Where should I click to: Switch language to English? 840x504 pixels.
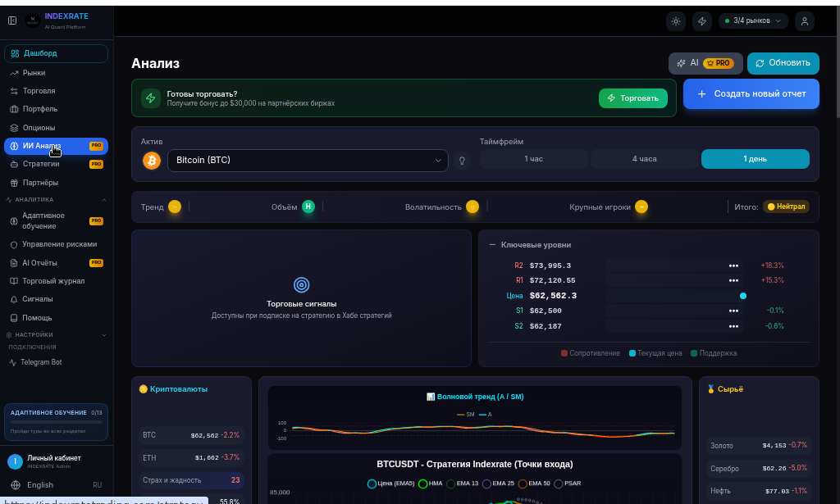click(x=40, y=484)
